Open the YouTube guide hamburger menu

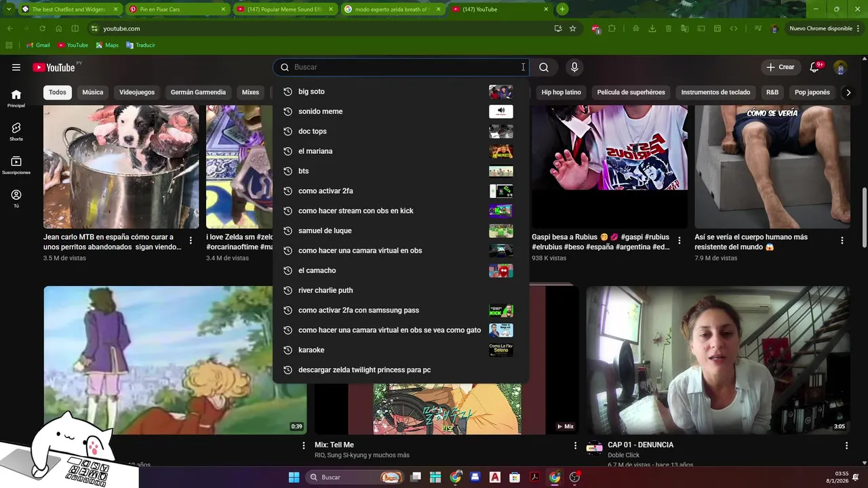[x=16, y=67]
